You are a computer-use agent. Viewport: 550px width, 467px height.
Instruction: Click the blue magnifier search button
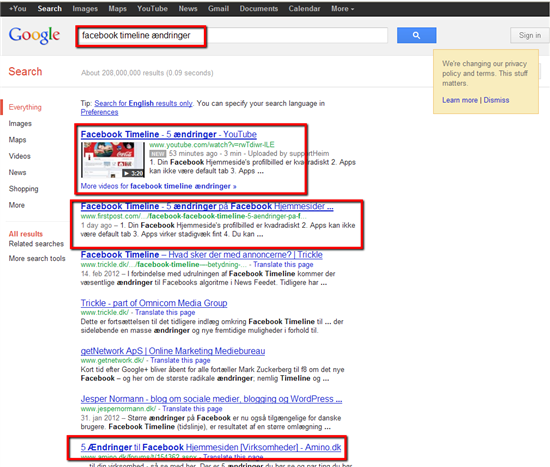point(416,35)
